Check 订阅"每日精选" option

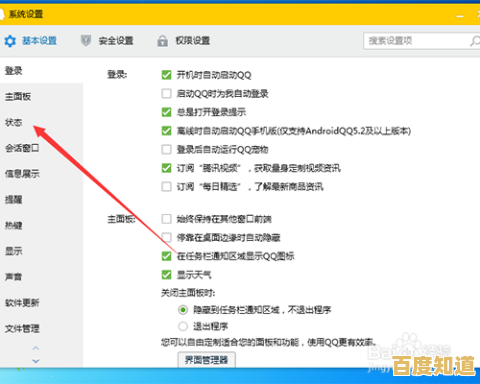pyautogui.click(x=166, y=186)
